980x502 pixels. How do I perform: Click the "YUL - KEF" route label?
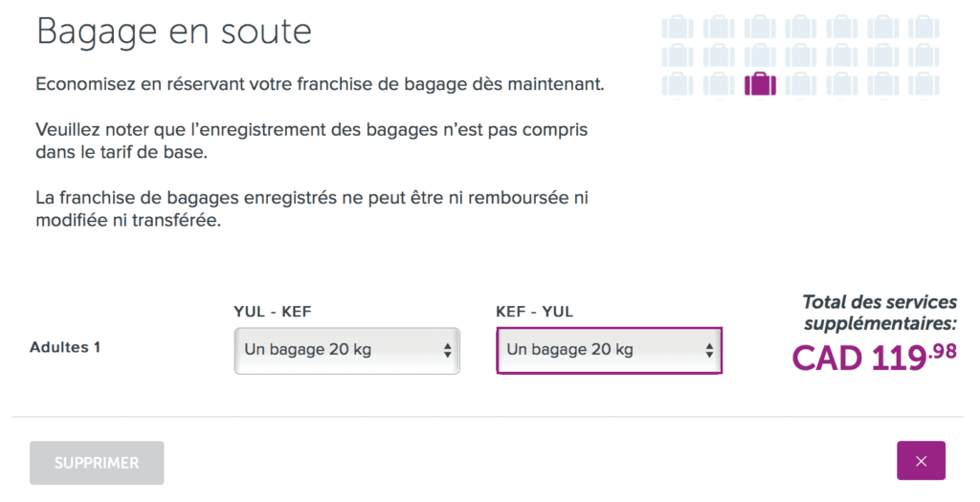[x=273, y=311]
